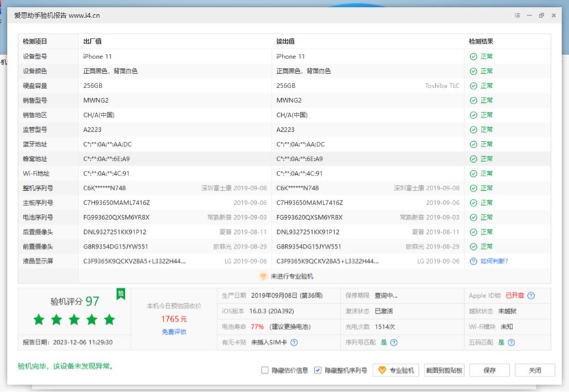
Task: Select factory value MWNG2
Action: tap(96, 100)
